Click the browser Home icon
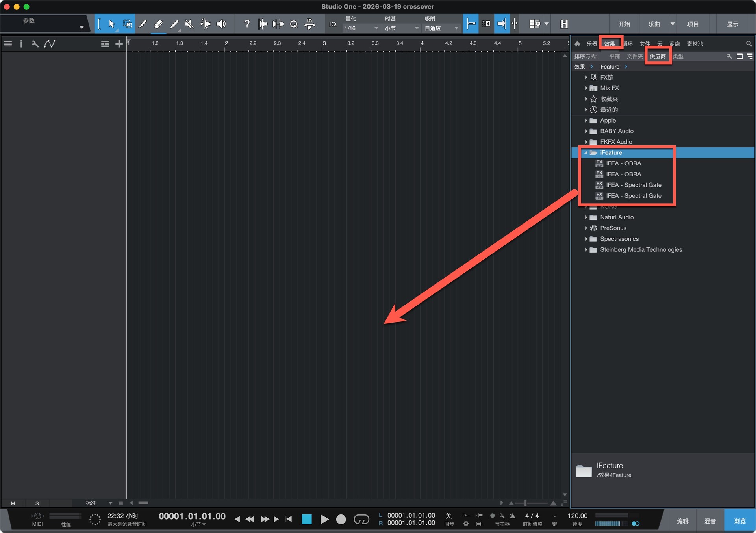756x533 pixels. [577, 44]
